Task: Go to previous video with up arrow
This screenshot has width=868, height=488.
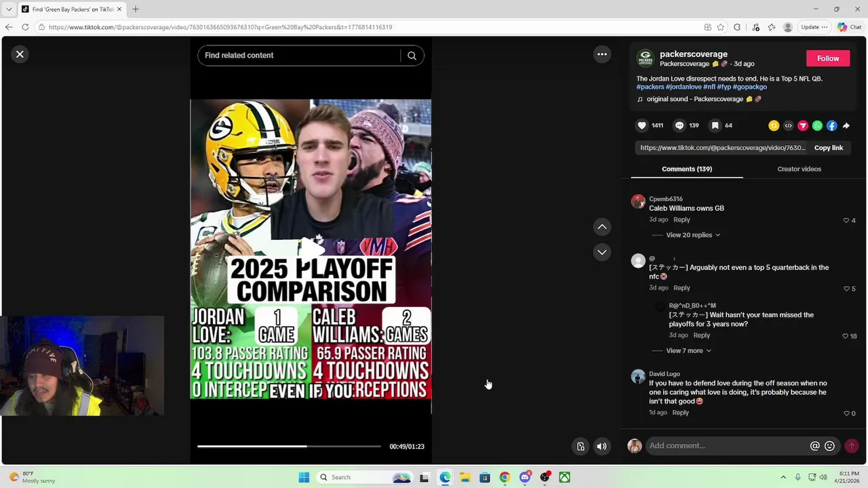Action: click(601, 226)
